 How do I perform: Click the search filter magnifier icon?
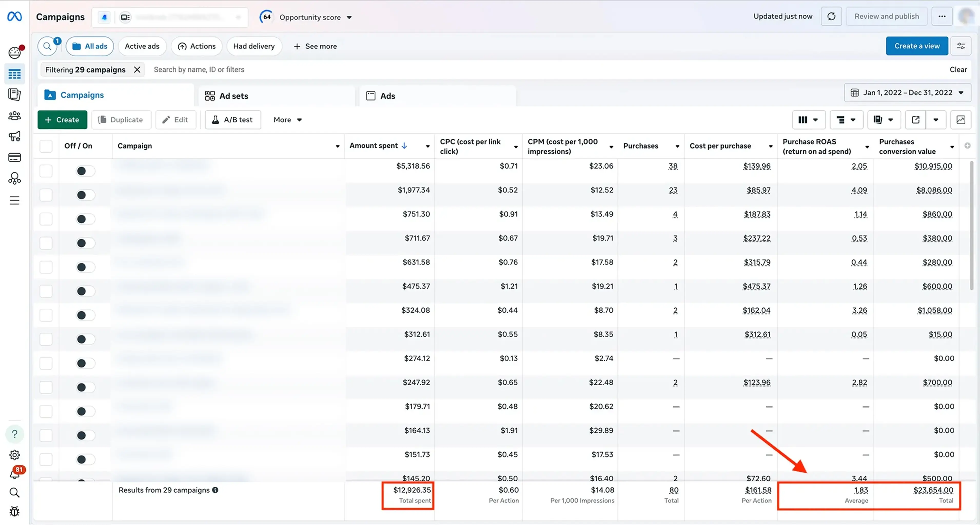point(47,46)
